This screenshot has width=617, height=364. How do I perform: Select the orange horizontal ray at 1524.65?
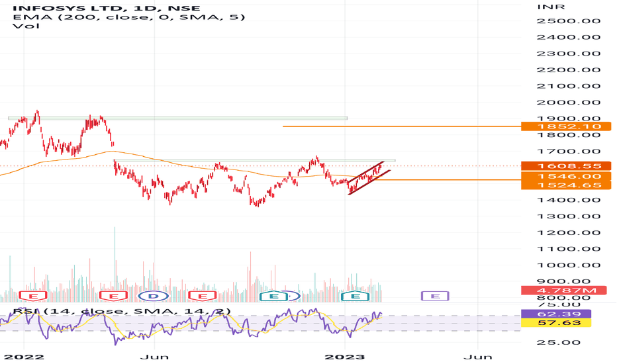pyautogui.click(x=447, y=180)
